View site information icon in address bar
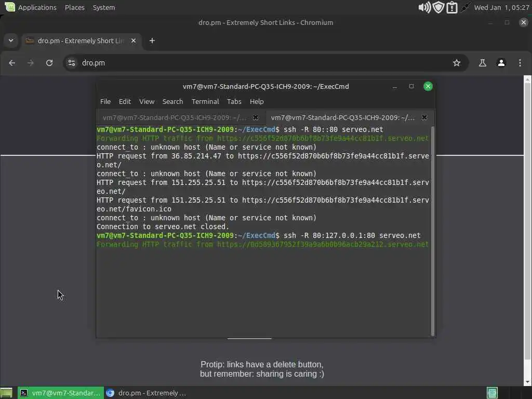 [x=72, y=63]
